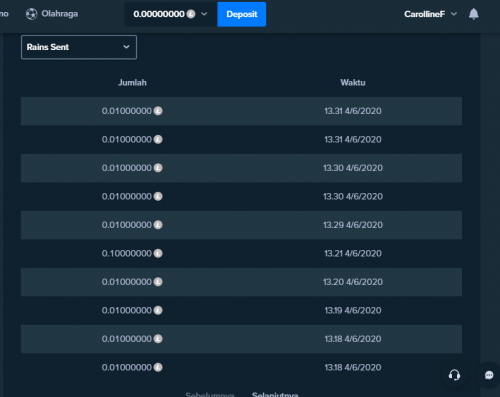Viewport: 500px width, 397px height.
Task: Click the soccer ball Olahraga icon
Action: 31,14
